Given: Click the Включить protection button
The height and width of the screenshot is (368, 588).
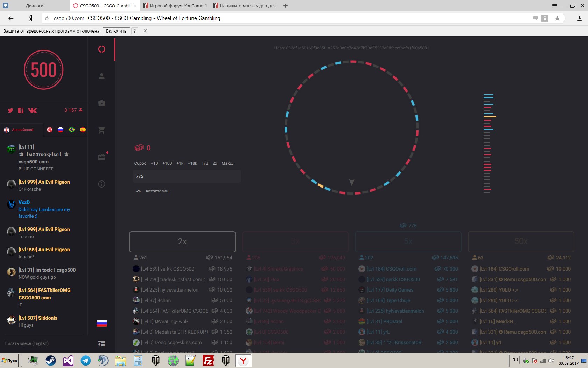Looking at the screenshot, I should (116, 31).
